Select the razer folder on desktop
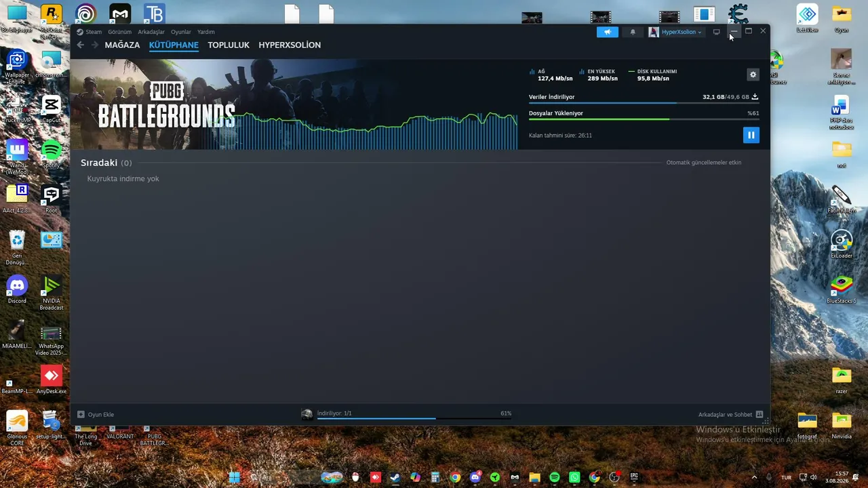Viewport: 868px width, 488px height. click(x=842, y=380)
